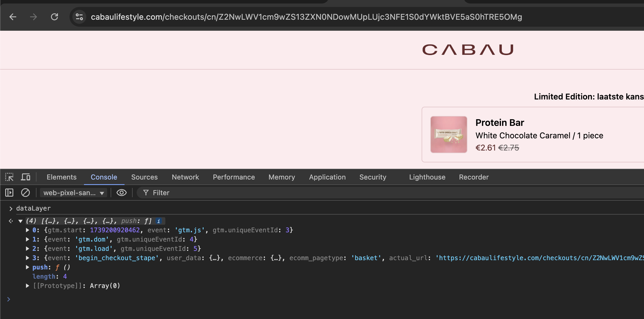This screenshot has height=319, width=644.
Task: Create a live expression with eye icon
Action: [x=122, y=193]
